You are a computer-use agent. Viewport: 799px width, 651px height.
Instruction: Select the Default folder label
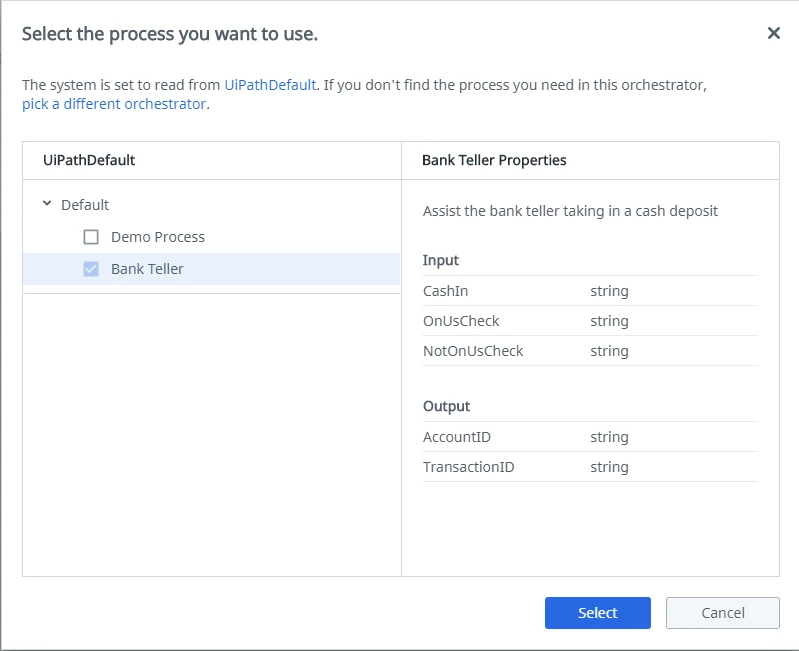pos(85,205)
